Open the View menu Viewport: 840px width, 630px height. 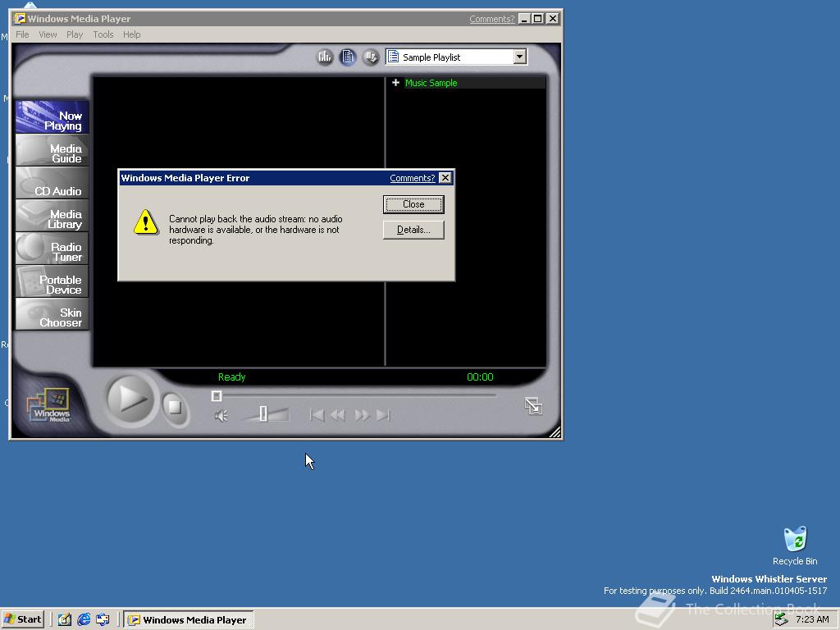pyautogui.click(x=48, y=34)
